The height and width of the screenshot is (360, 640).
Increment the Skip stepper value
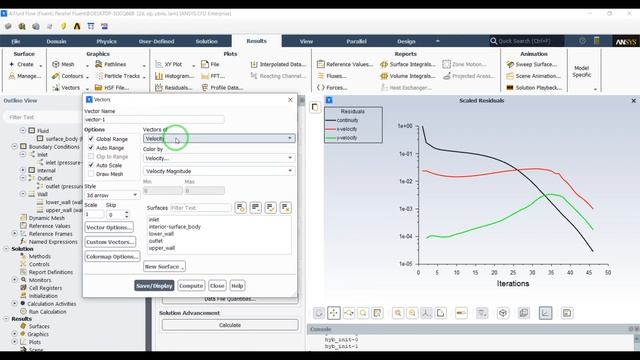point(127,212)
